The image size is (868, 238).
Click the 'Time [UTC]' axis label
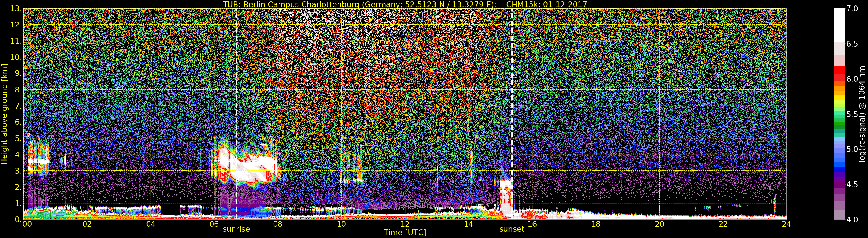(x=405, y=233)
